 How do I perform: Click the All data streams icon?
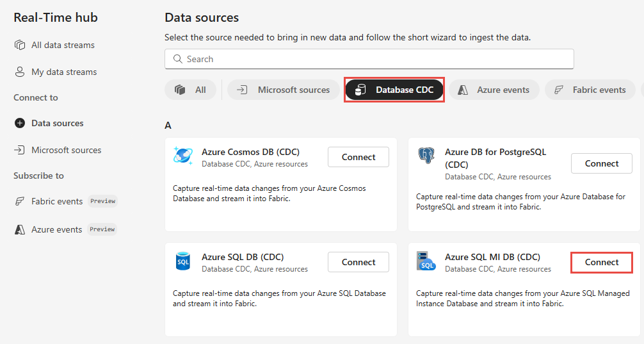point(20,45)
